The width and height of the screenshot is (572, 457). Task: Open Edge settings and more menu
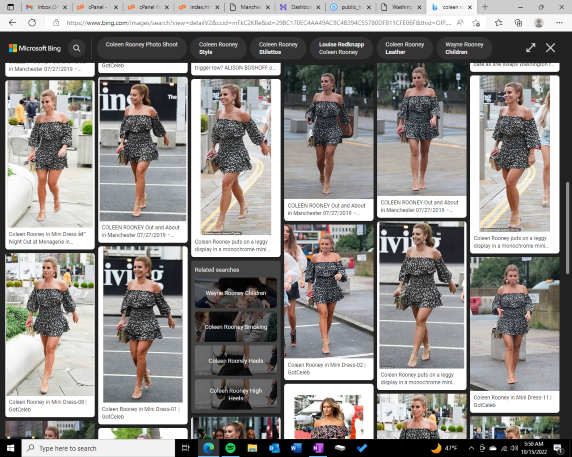[x=559, y=23]
